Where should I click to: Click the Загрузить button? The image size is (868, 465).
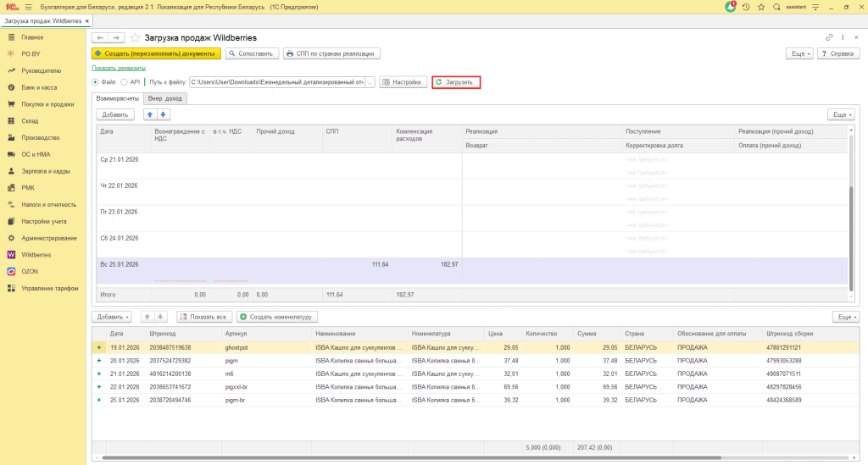point(456,82)
